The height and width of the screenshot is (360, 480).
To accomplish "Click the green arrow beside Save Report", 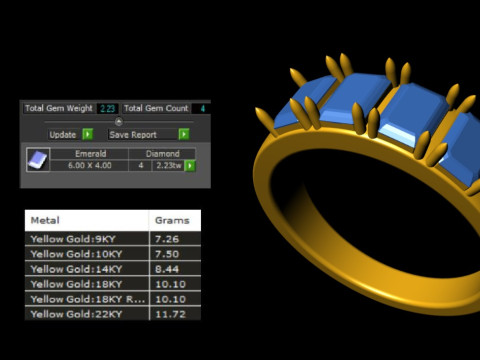I will [x=184, y=134].
